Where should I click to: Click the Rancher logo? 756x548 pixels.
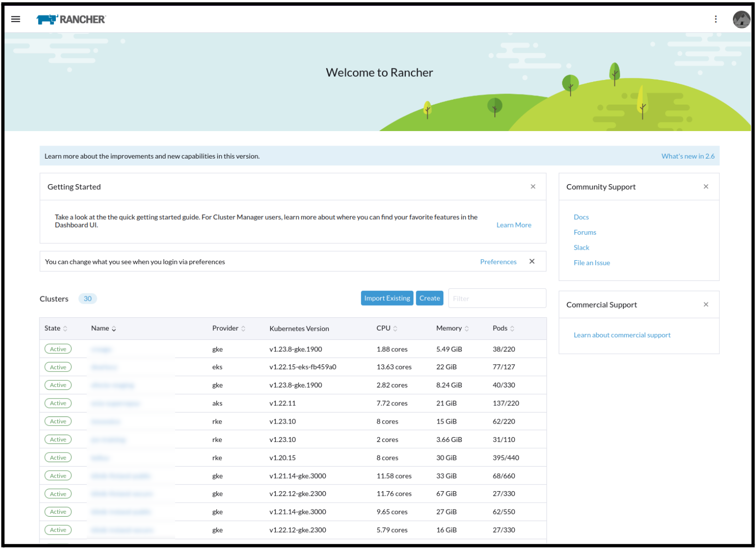[71, 19]
